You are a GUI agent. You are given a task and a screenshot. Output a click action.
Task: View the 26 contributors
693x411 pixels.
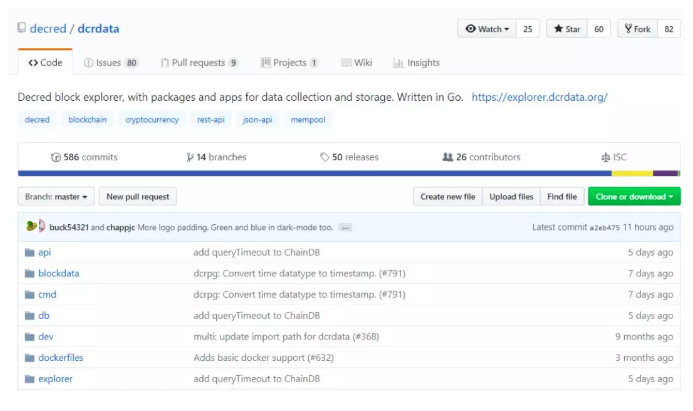(x=481, y=157)
